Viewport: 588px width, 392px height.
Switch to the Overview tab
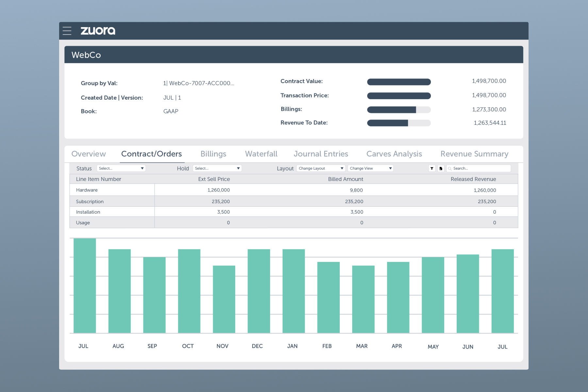[89, 154]
